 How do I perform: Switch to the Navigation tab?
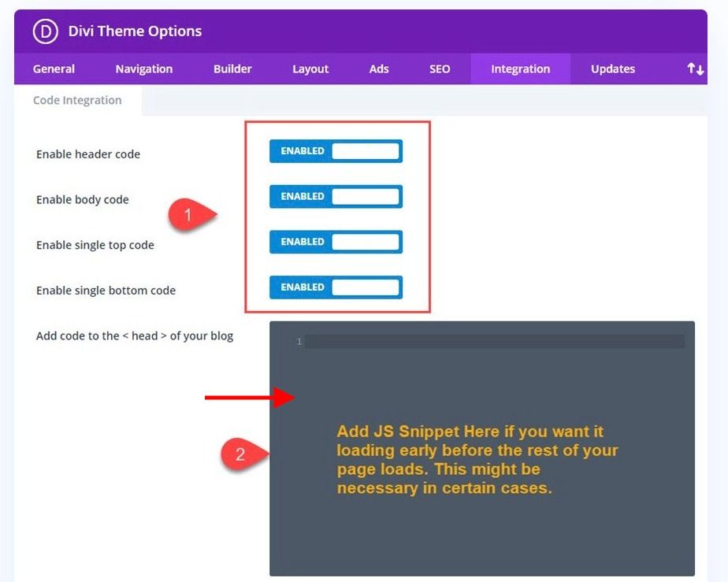(x=144, y=69)
